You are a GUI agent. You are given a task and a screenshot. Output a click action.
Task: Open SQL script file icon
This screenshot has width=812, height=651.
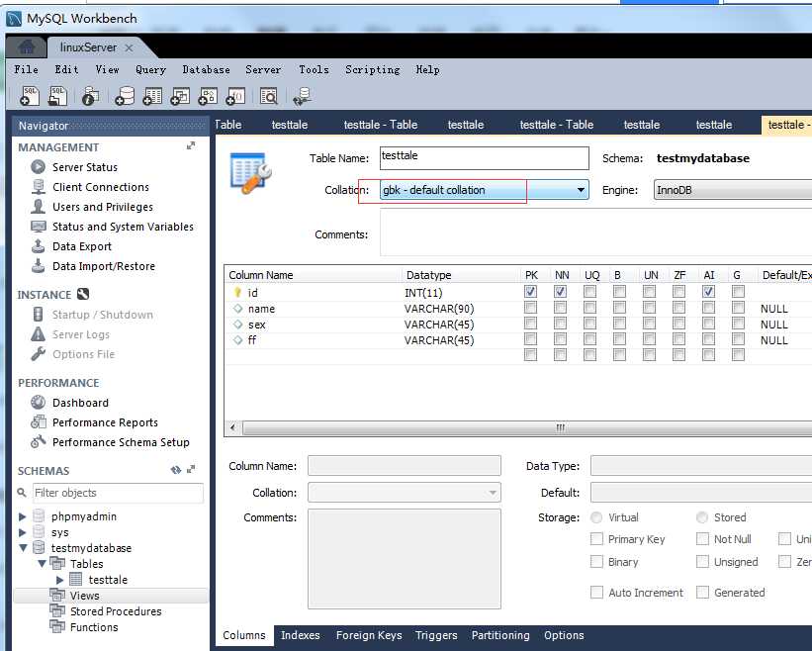point(57,96)
